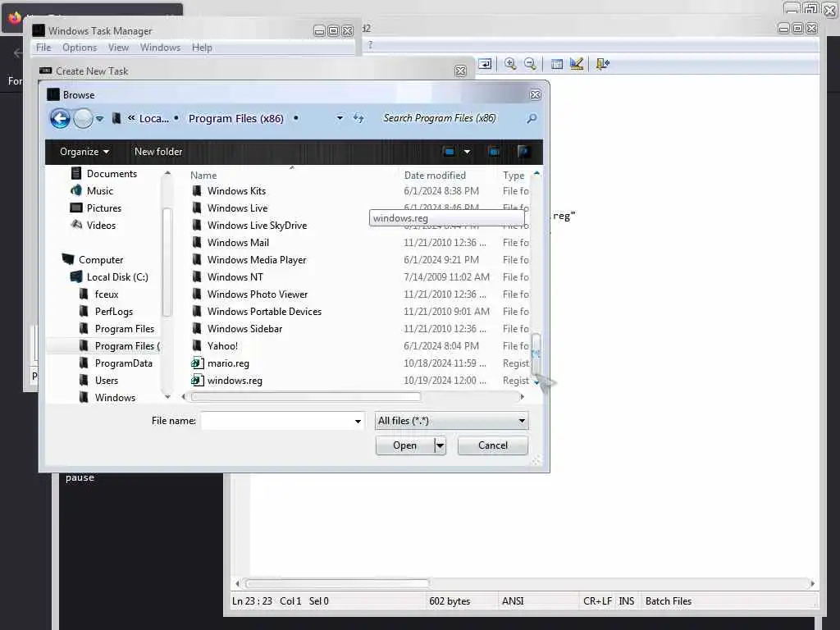Expand the Open button split arrow
The width and height of the screenshot is (840, 630).
pyautogui.click(x=440, y=445)
